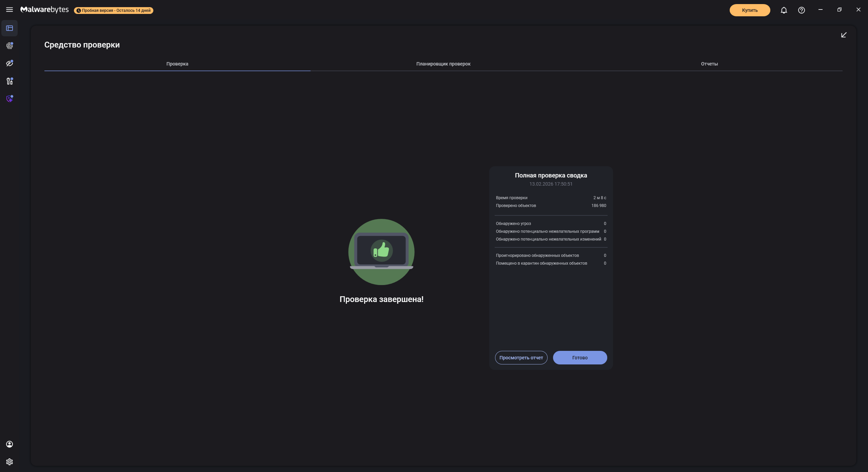
Task: Click the Купить button
Action: point(749,10)
